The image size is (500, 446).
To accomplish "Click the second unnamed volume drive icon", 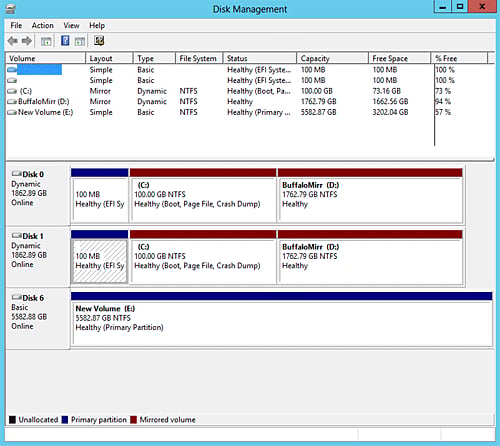I will click(x=12, y=80).
